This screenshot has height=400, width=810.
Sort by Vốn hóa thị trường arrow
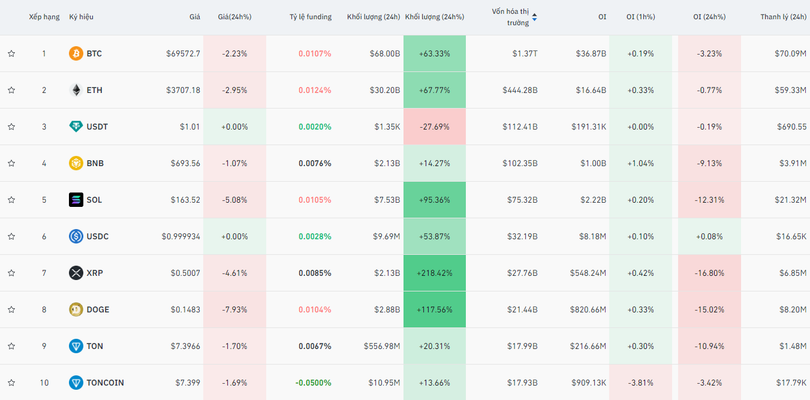(534, 17)
